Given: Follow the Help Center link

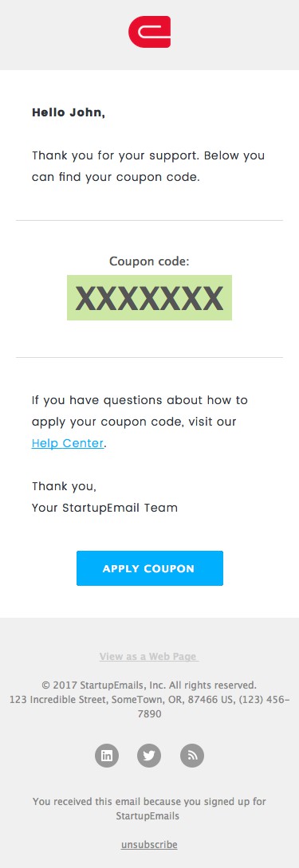Looking at the screenshot, I should [68, 443].
